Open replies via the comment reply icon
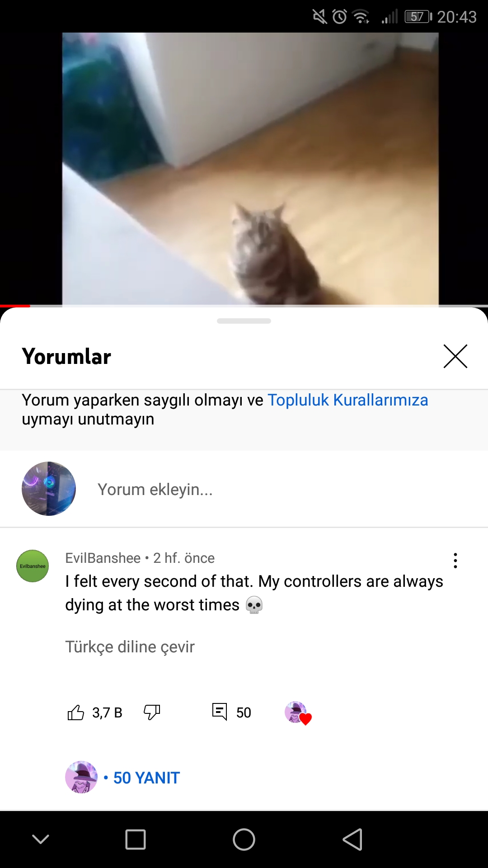The height and width of the screenshot is (868, 488). [220, 712]
